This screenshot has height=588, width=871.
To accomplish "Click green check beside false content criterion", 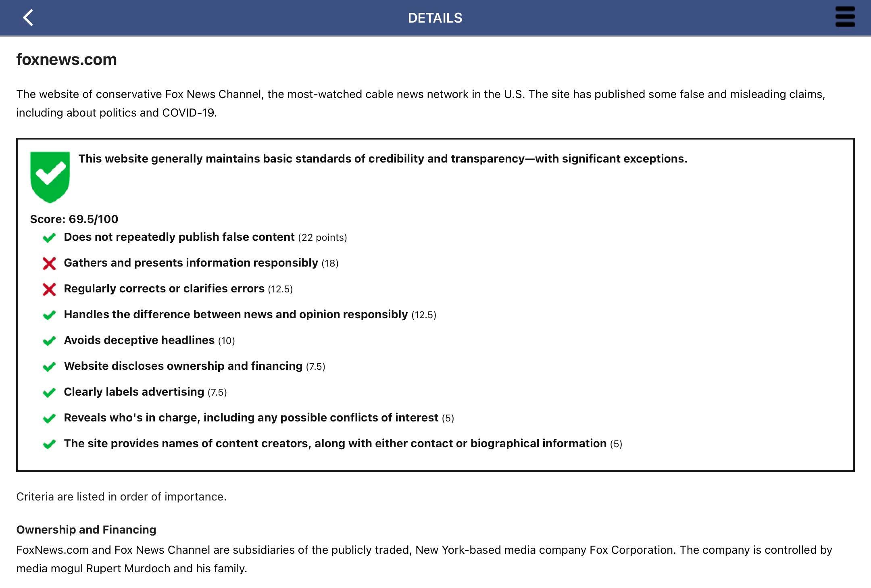I will (49, 238).
